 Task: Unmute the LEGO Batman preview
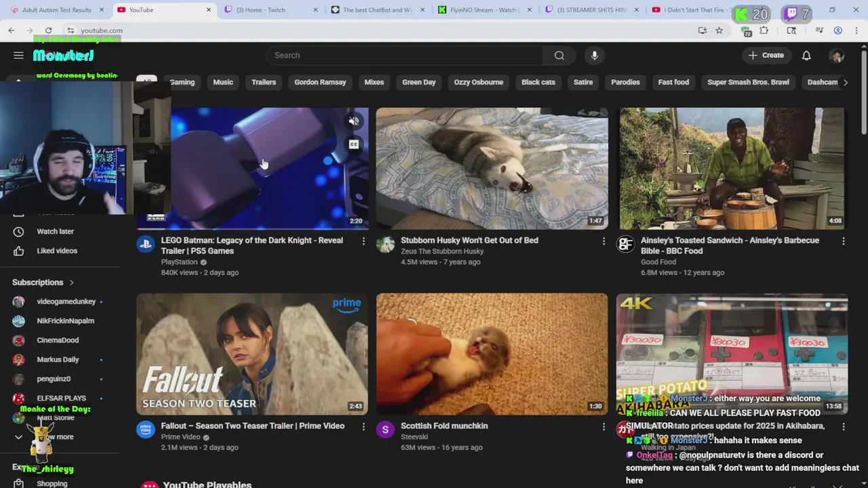click(x=353, y=121)
